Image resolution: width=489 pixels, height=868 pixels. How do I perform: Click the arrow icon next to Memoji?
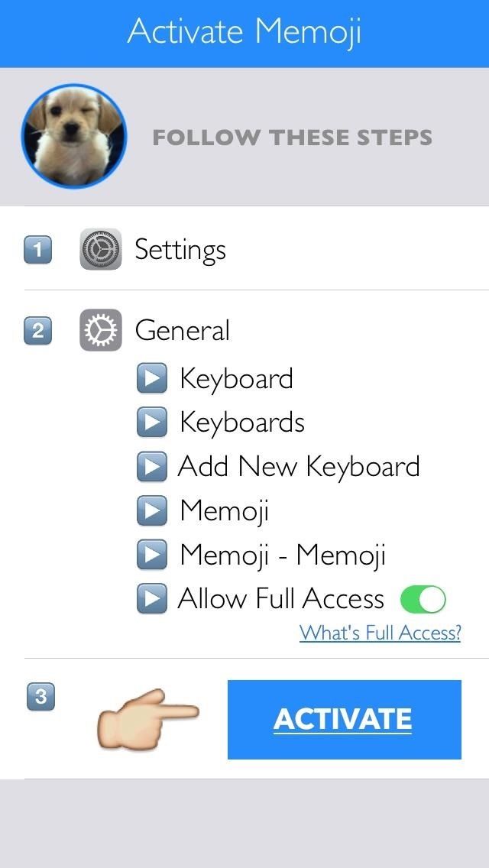(152, 510)
